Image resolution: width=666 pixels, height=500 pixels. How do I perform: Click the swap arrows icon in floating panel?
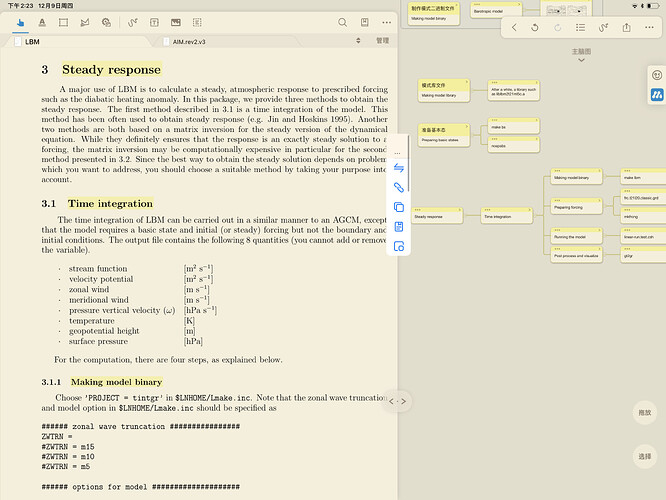click(x=398, y=168)
